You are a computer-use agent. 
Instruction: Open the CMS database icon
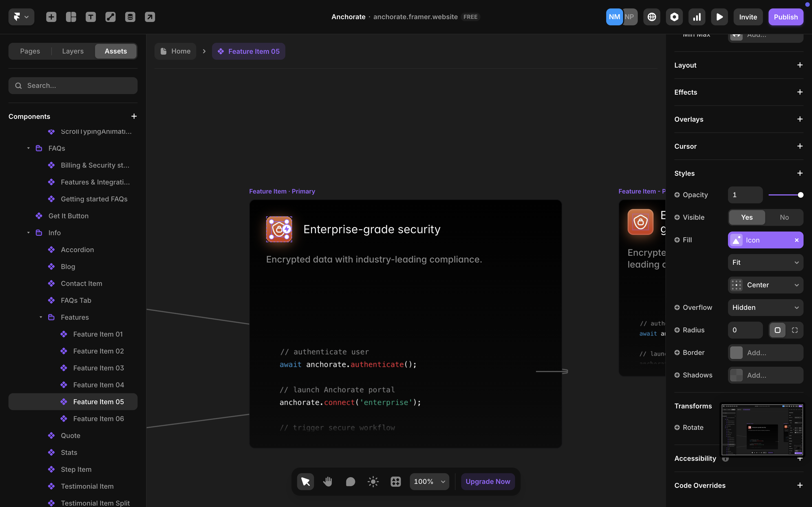(130, 17)
